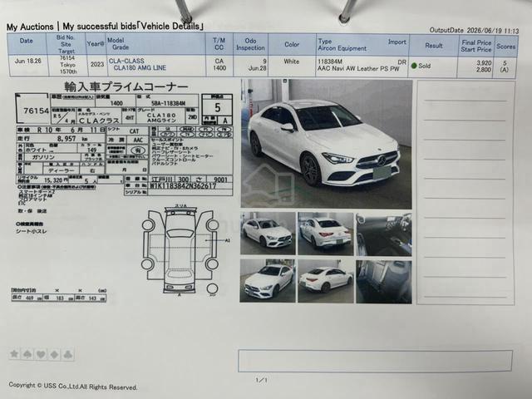The image size is (532, 399).
Task: Click the "Tokyo" site text
Action: tap(68, 65)
